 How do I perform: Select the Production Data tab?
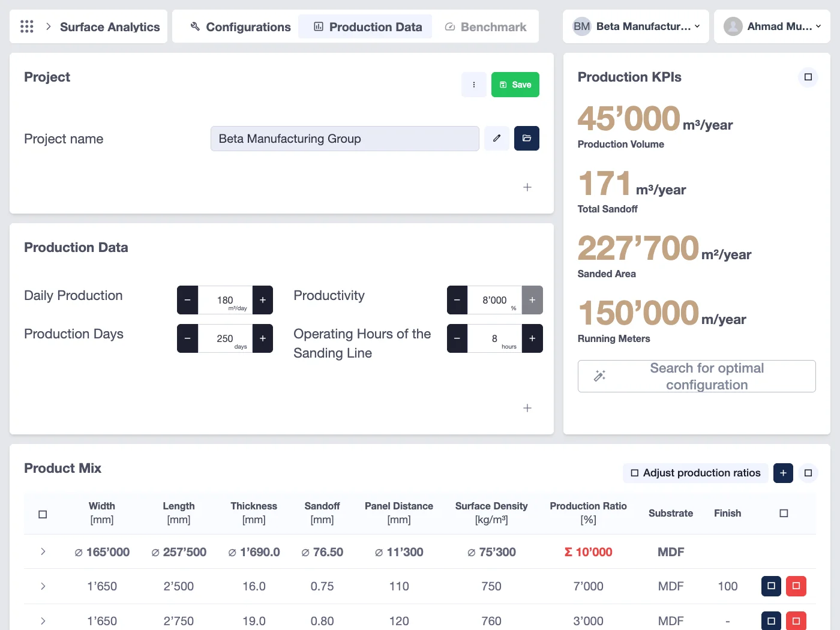click(x=367, y=27)
